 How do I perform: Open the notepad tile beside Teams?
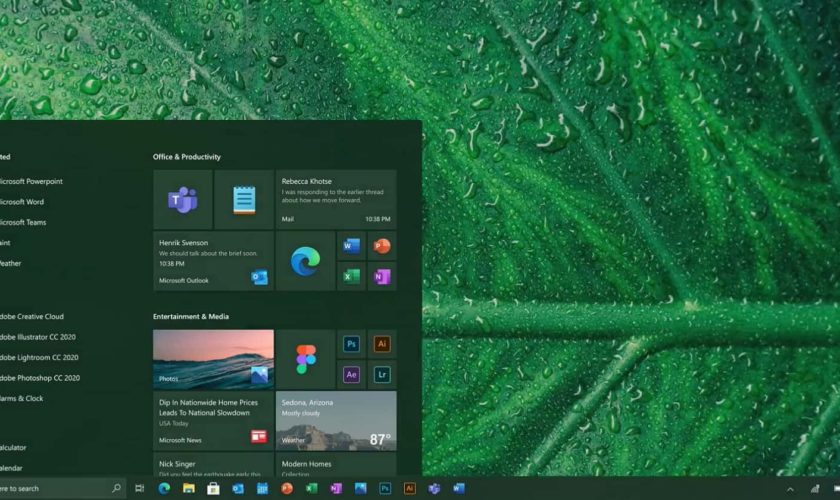(x=244, y=199)
